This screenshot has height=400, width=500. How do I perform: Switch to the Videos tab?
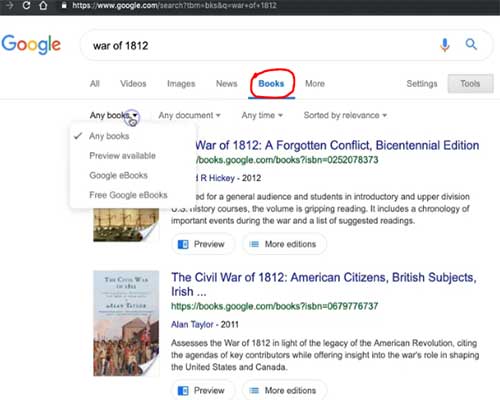133,84
